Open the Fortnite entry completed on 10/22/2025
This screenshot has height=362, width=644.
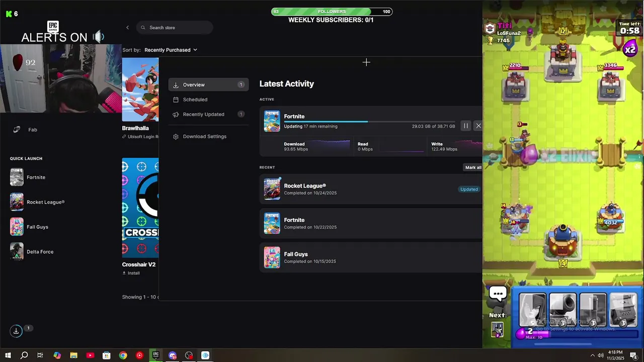(371, 223)
